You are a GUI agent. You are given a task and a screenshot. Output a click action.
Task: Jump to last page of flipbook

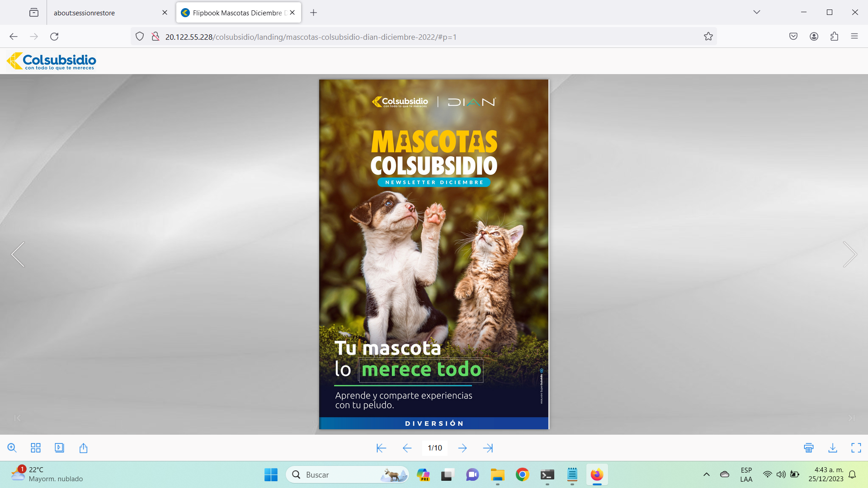click(488, 448)
